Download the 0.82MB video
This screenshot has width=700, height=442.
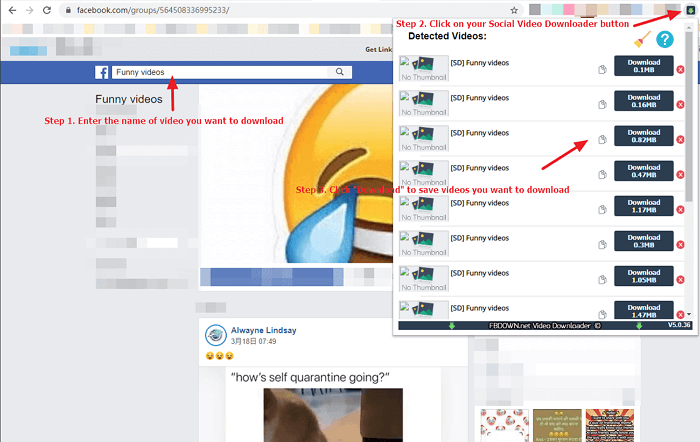(643, 136)
